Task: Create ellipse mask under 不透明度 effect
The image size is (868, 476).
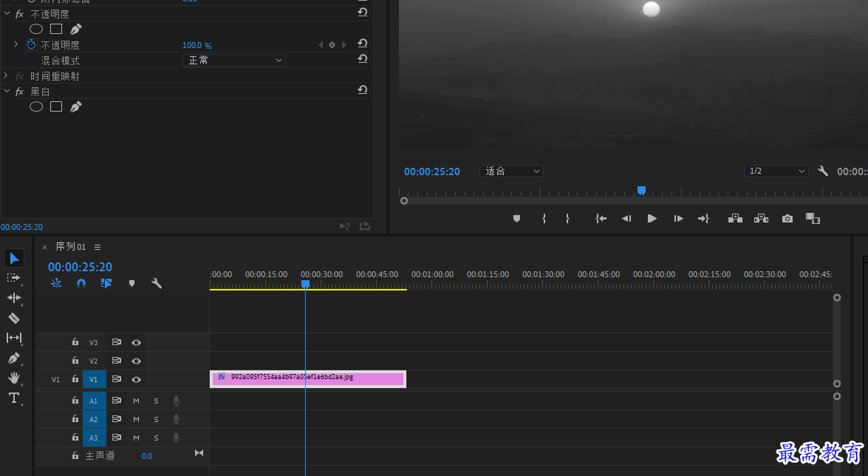Action: click(x=36, y=29)
